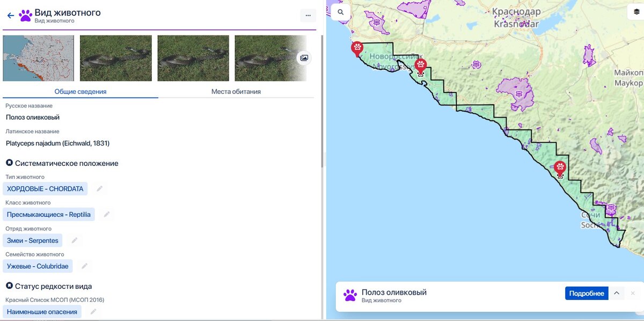Edit the ХОРДОВЫЕ - CHORDATA tag pencil
Image resolution: width=644 pixels, height=321 pixels.
point(99,189)
